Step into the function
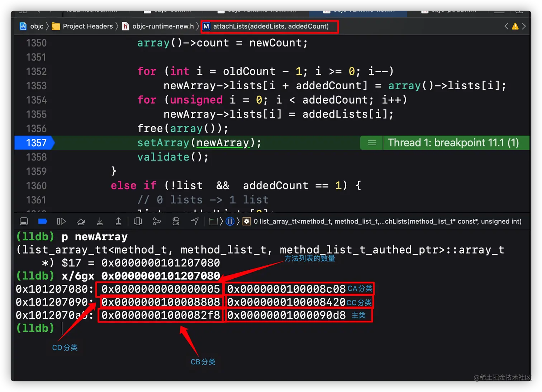Screen dimensions: 542x392 click(x=100, y=222)
